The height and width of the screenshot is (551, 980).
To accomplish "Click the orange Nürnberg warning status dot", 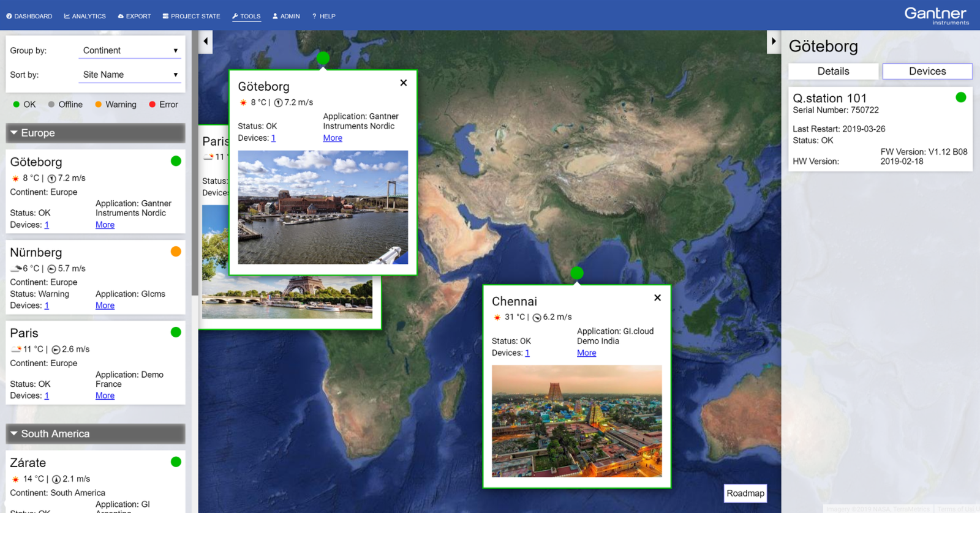I will click(x=176, y=252).
